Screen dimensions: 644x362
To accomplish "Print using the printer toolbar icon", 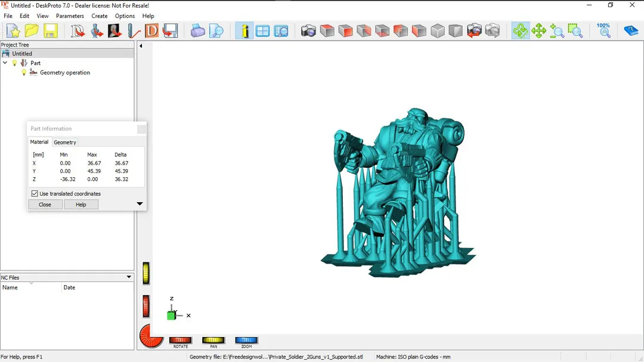I will pos(197,31).
